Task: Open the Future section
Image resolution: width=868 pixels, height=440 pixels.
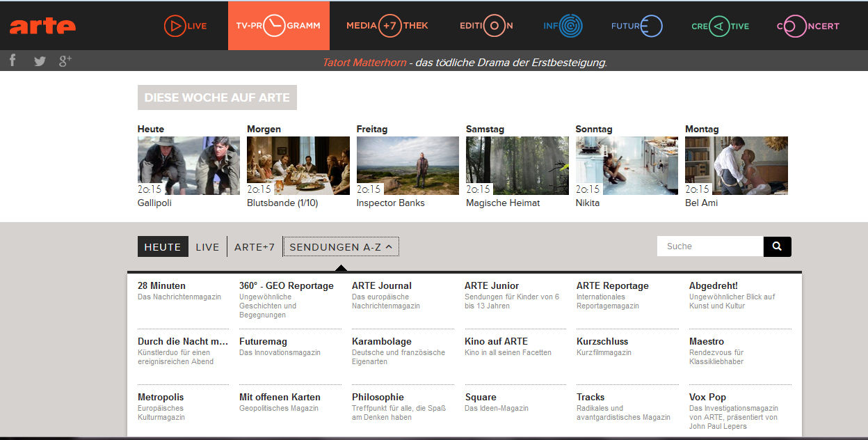Action: click(637, 26)
